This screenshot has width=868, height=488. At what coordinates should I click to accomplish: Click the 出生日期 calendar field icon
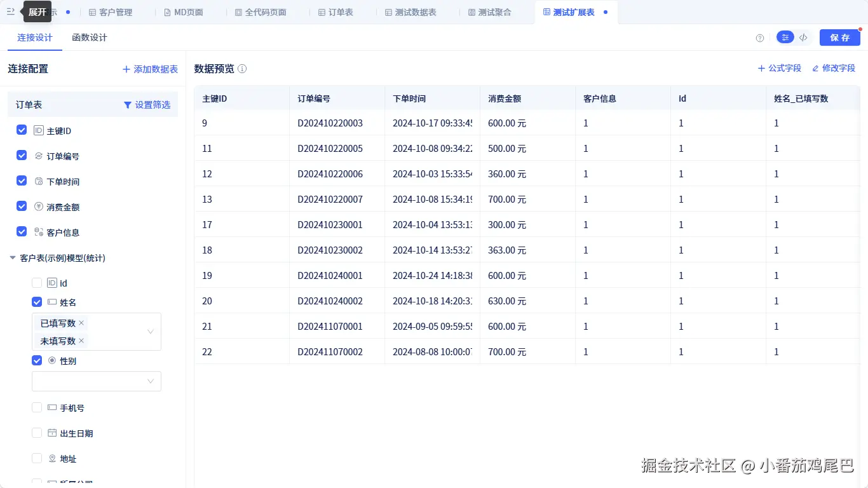(x=52, y=433)
